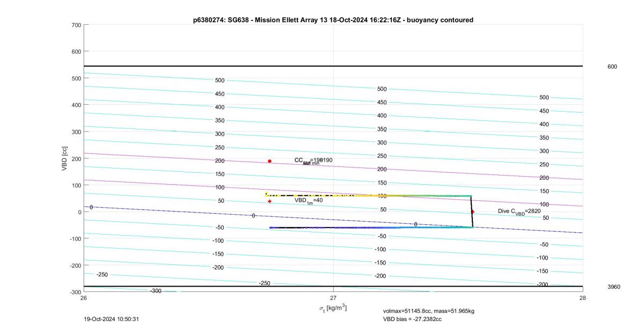Select the text volmax=51145.8cc, mass=51.965kg
644x328 pixels.
click(428, 311)
